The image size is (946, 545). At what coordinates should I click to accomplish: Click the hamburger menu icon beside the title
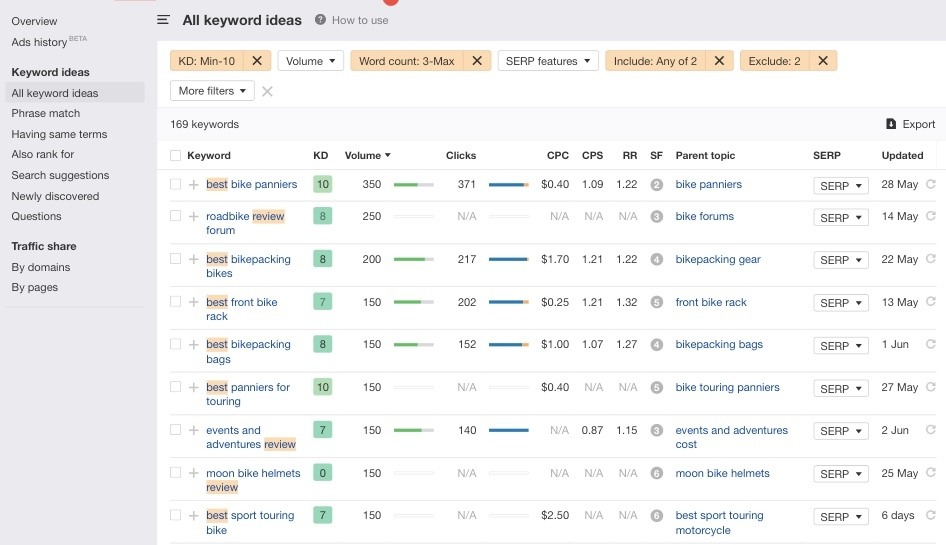(164, 20)
